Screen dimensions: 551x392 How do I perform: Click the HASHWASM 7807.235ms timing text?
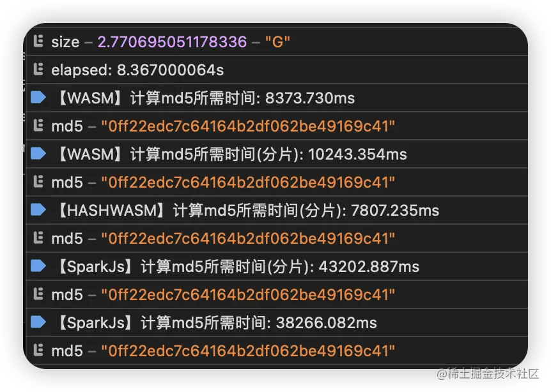tap(248, 210)
